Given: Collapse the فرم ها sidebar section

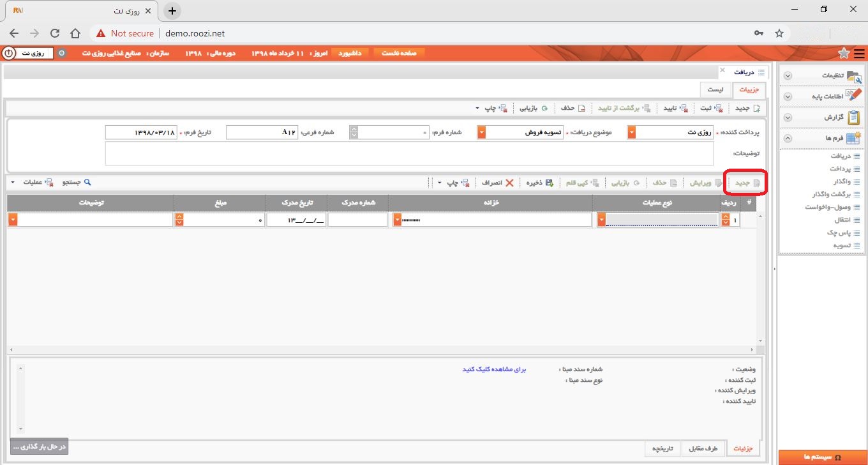Looking at the screenshot, I should point(788,138).
